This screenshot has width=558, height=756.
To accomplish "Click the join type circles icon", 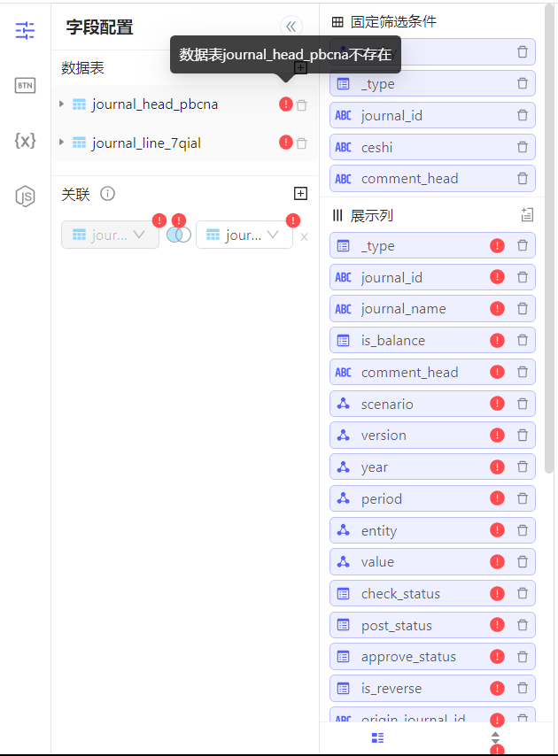I will coord(178,235).
